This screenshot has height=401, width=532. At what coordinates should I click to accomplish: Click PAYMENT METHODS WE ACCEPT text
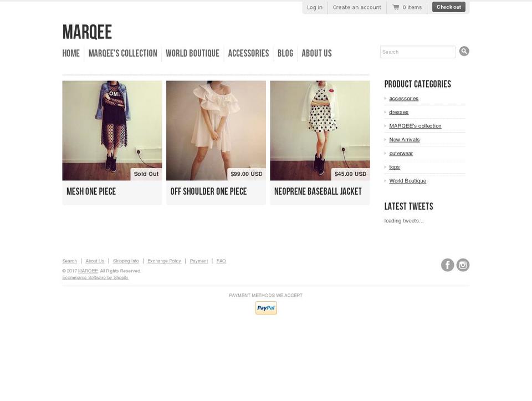point(265,296)
